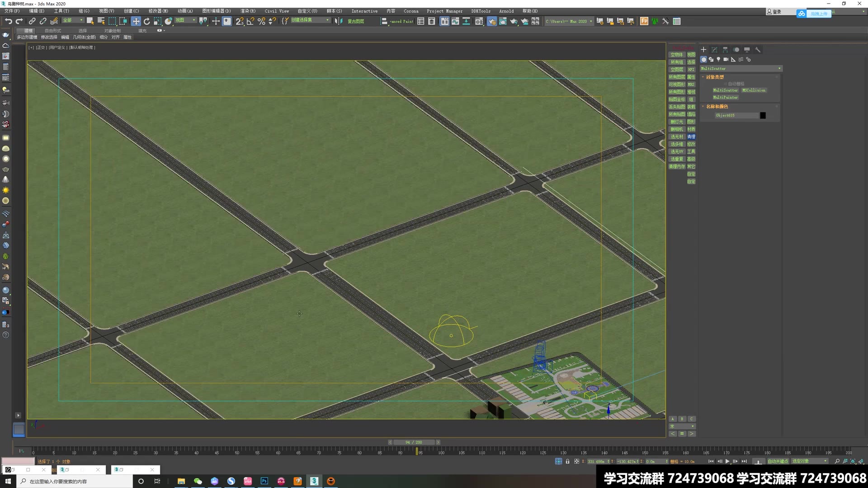Select the Cameras category icon

726,60
